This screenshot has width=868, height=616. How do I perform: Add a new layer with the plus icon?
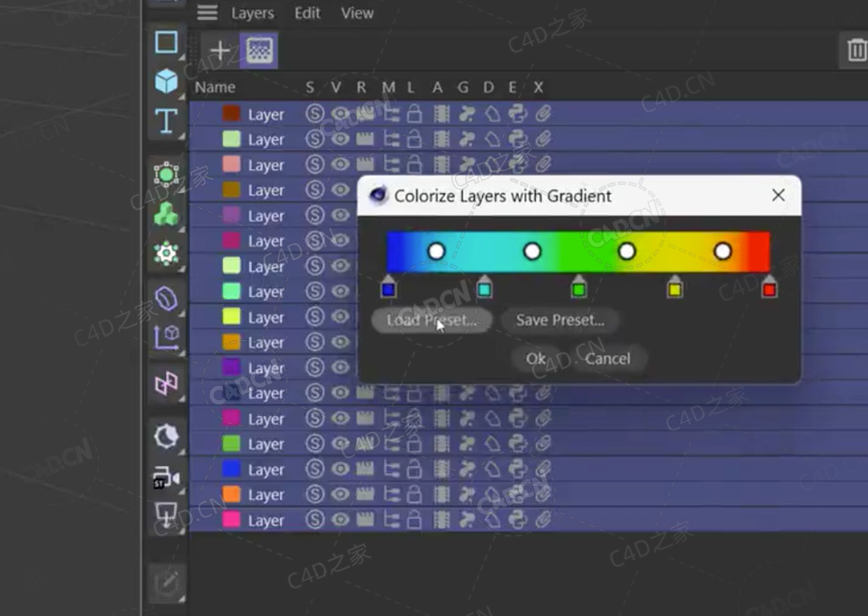pos(220,49)
